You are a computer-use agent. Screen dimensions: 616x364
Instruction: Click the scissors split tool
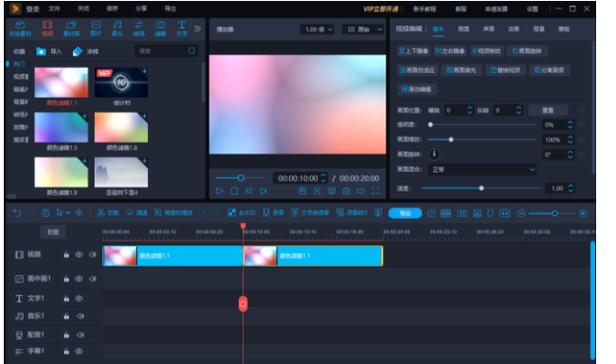point(101,213)
